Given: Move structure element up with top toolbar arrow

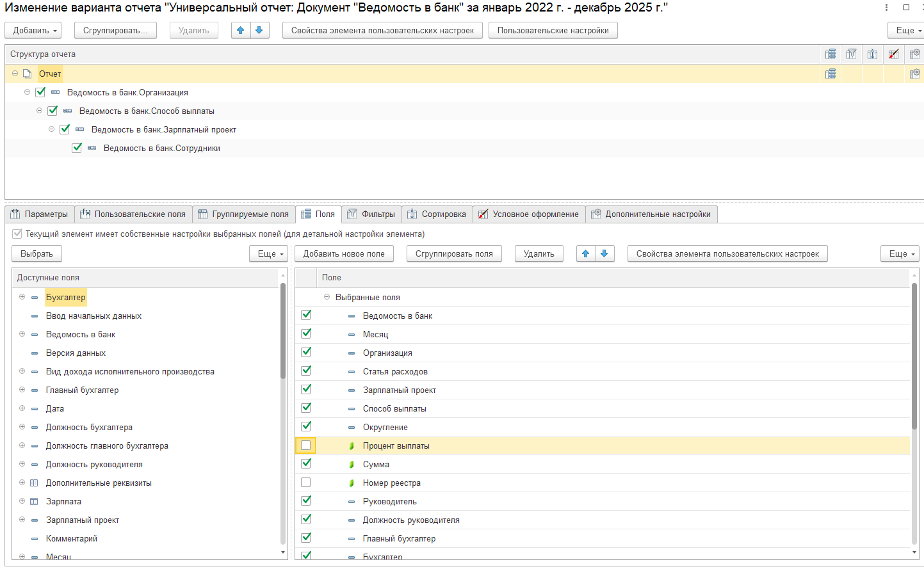Looking at the screenshot, I should click(241, 31).
